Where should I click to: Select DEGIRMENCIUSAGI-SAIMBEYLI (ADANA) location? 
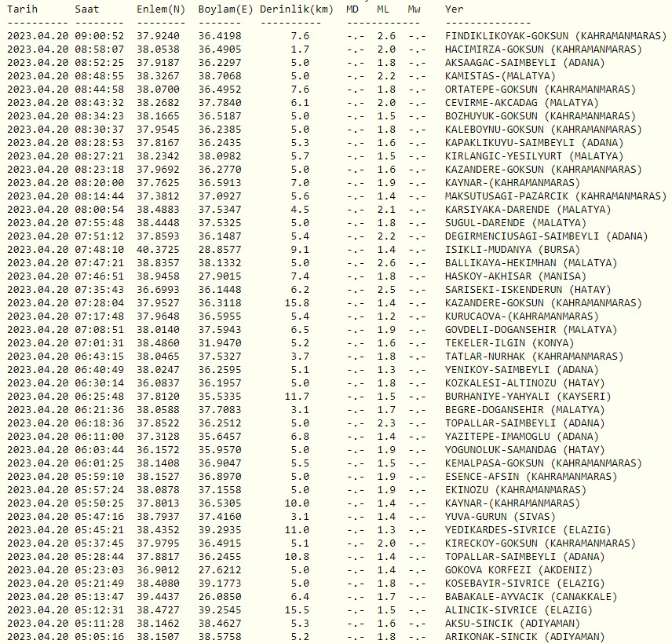[546, 236]
